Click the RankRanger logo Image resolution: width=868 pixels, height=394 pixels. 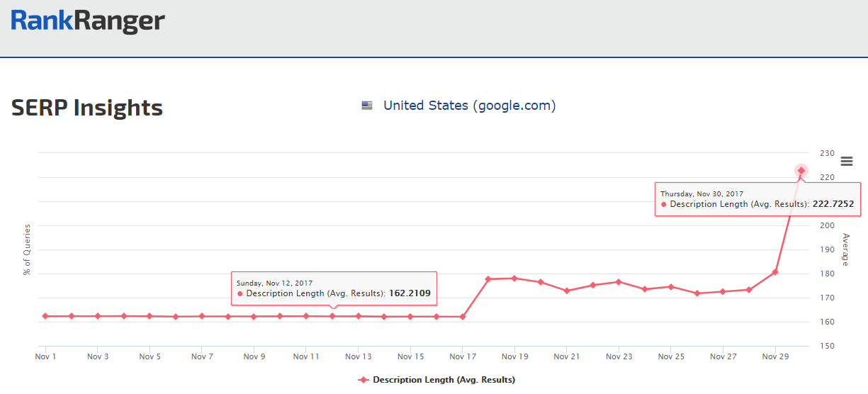88,21
